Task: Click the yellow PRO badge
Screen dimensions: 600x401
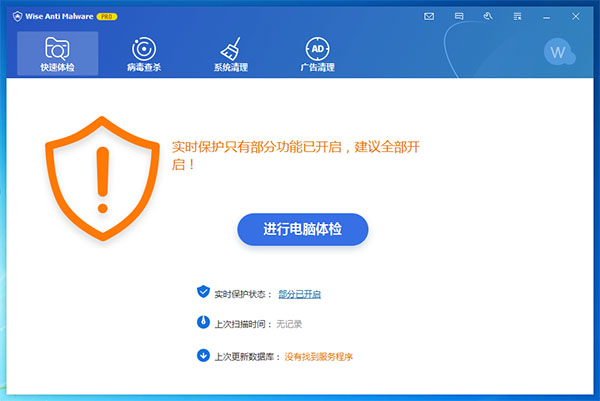Action: (107, 17)
